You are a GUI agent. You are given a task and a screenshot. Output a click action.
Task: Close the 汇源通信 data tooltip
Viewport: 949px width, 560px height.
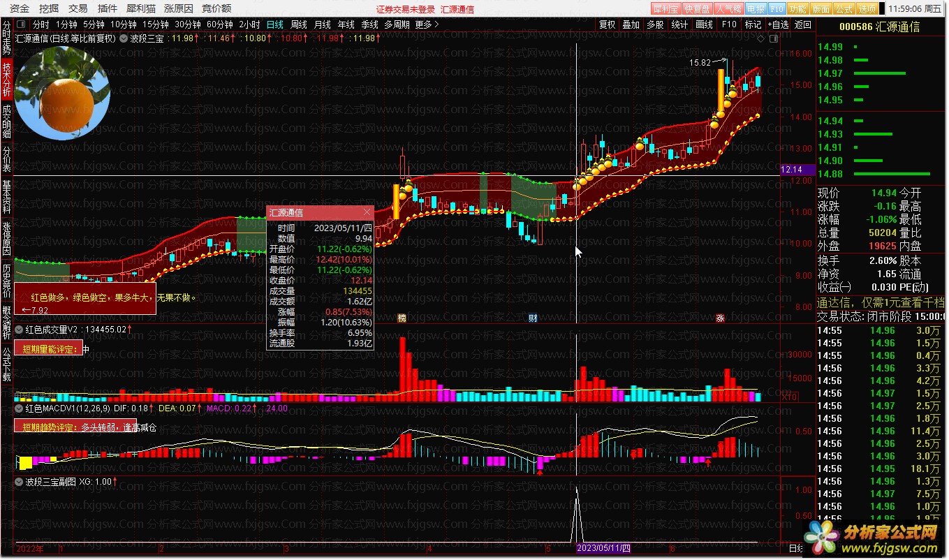(x=367, y=212)
